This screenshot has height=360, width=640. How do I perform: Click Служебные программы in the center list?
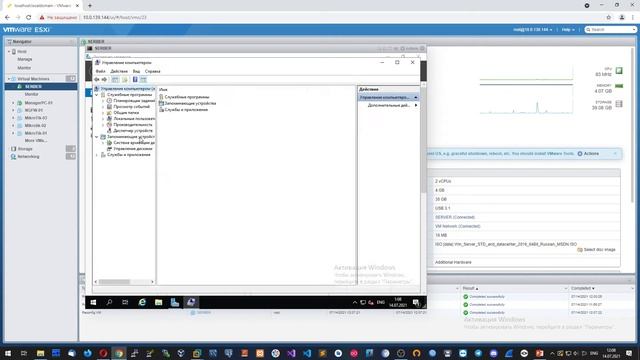pyautogui.click(x=184, y=97)
